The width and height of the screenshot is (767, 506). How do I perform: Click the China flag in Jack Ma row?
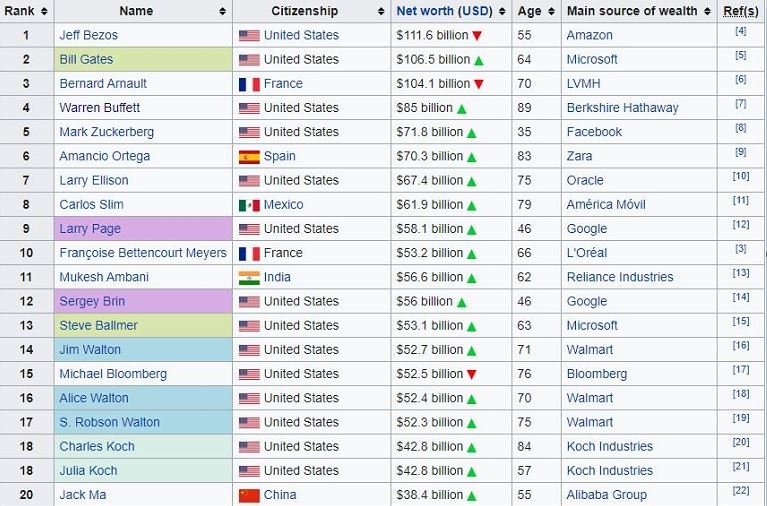[x=249, y=495]
